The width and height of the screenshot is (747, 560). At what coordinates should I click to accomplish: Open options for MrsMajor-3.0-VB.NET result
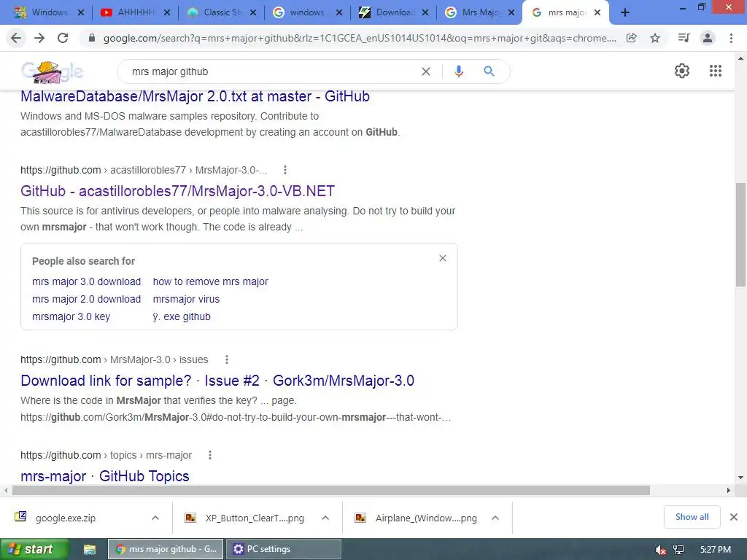click(x=285, y=170)
